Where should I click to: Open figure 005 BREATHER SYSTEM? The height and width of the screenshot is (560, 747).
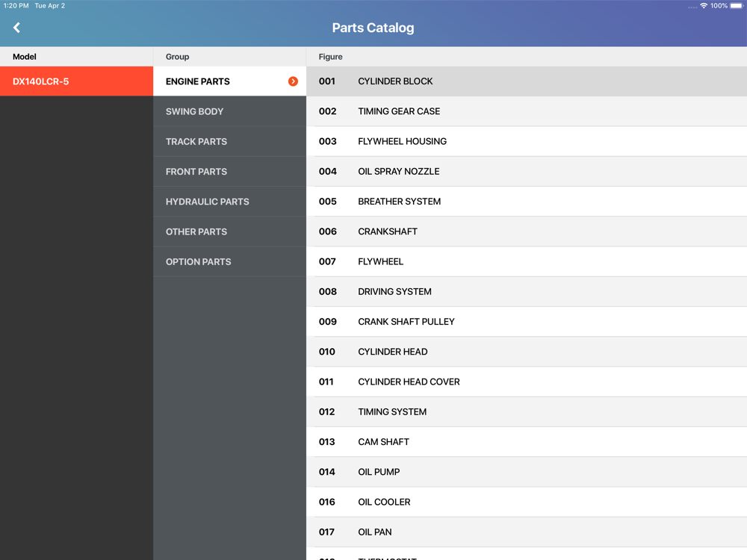coord(527,202)
